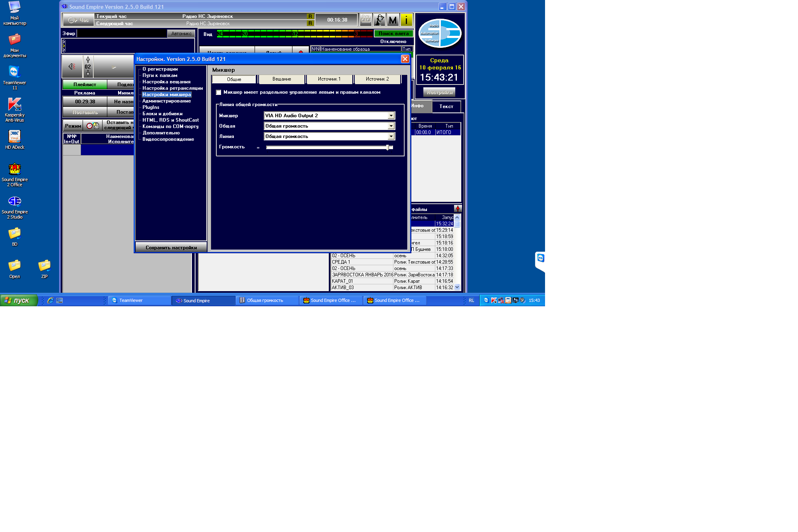Open HD ADeck desktop shortcut
This screenshot has height=532, width=798.
coord(14,140)
